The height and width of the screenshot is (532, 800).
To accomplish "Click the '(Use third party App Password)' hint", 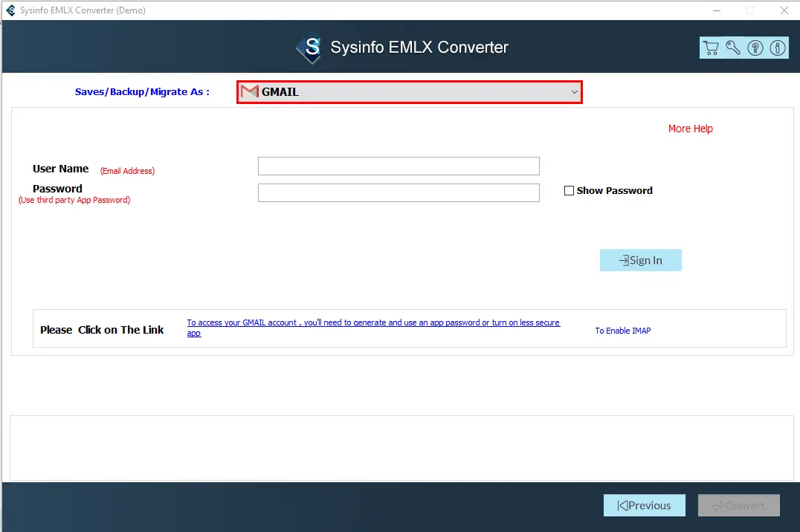I will (x=74, y=200).
